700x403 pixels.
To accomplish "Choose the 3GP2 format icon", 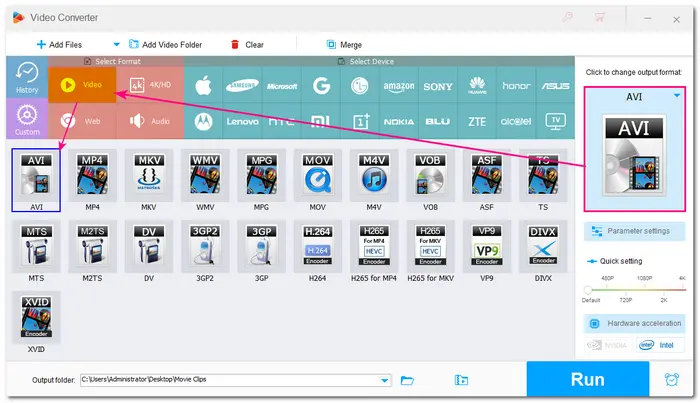I will (x=205, y=246).
